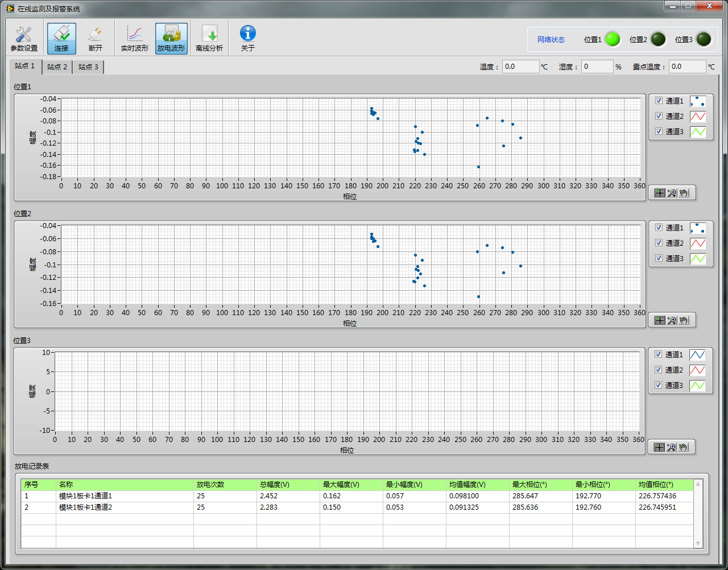
Task: Toggle 通道2 checkbox in 位置1 legend
Action: 659,116
